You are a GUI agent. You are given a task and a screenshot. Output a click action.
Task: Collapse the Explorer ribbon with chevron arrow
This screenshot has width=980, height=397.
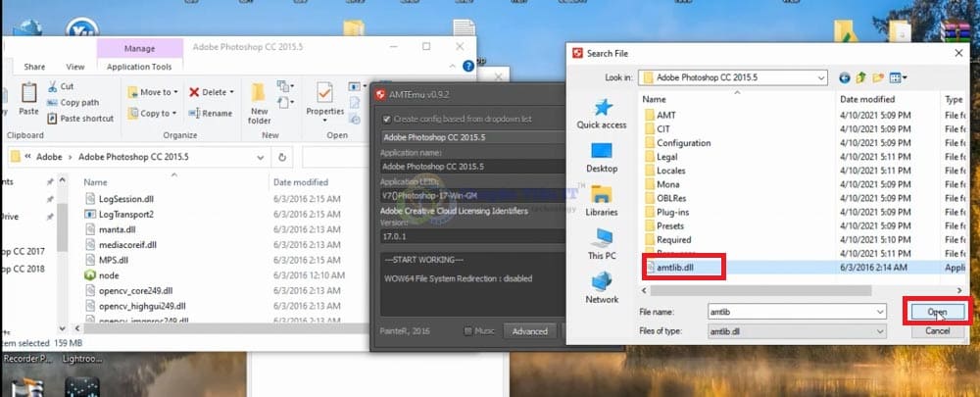click(x=453, y=67)
